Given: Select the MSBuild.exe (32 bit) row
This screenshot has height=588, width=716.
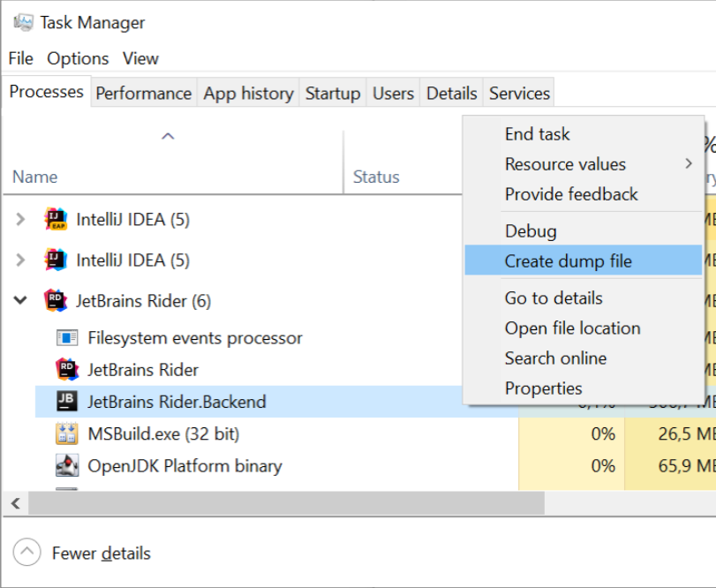Looking at the screenshot, I should tap(163, 433).
